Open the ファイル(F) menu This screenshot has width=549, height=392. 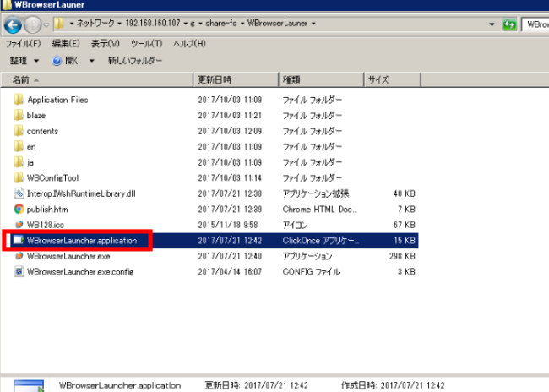pos(23,43)
